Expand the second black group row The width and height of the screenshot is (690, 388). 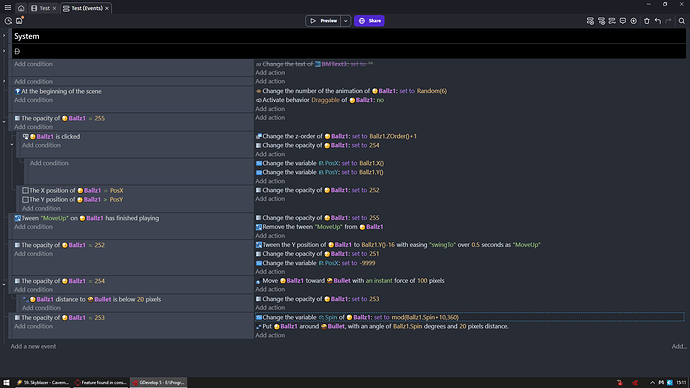pyautogui.click(x=4, y=51)
